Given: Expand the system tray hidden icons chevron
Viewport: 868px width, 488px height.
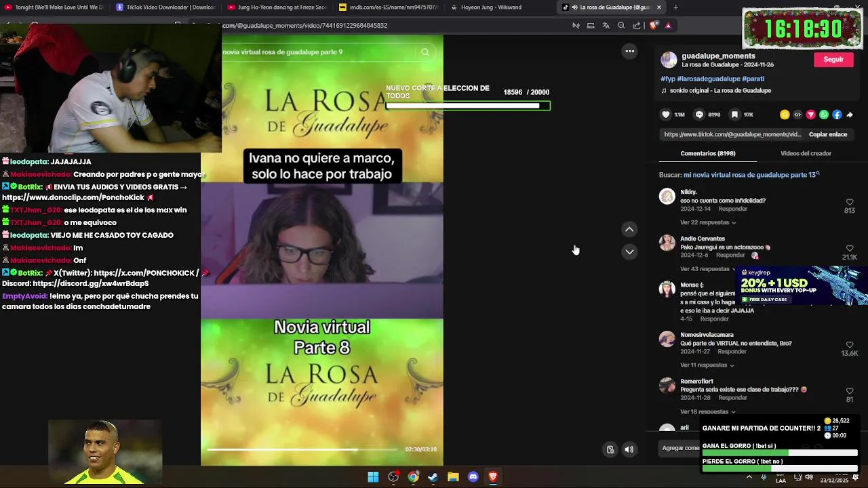Looking at the screenshot, I should coord(749,477).
